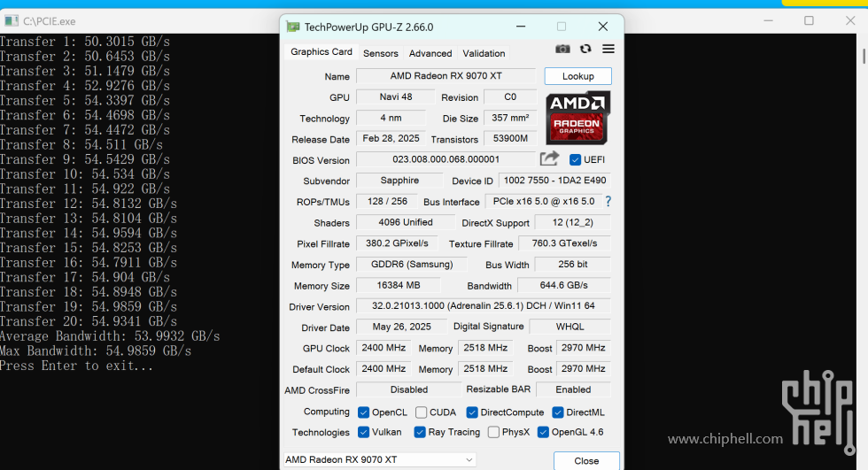Click the Subvendor value Sapphire
The height and width of the screenshot is (470, 868).
[399, 181]
